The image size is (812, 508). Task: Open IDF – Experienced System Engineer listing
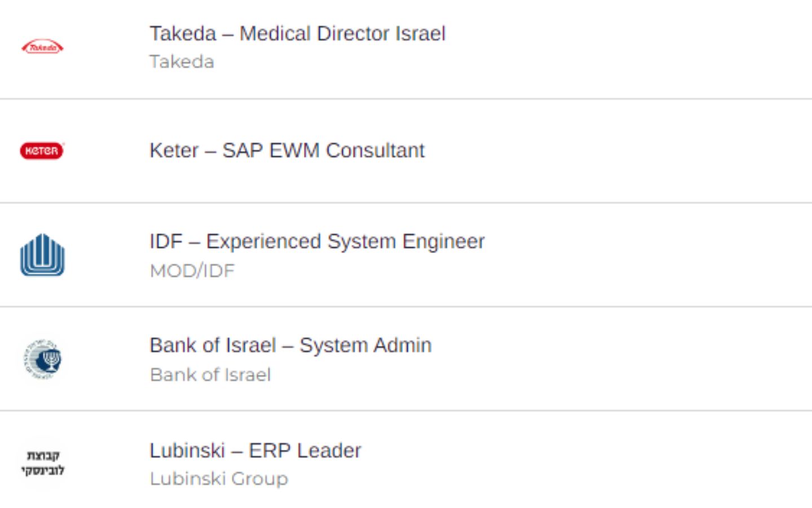(317, 242)
